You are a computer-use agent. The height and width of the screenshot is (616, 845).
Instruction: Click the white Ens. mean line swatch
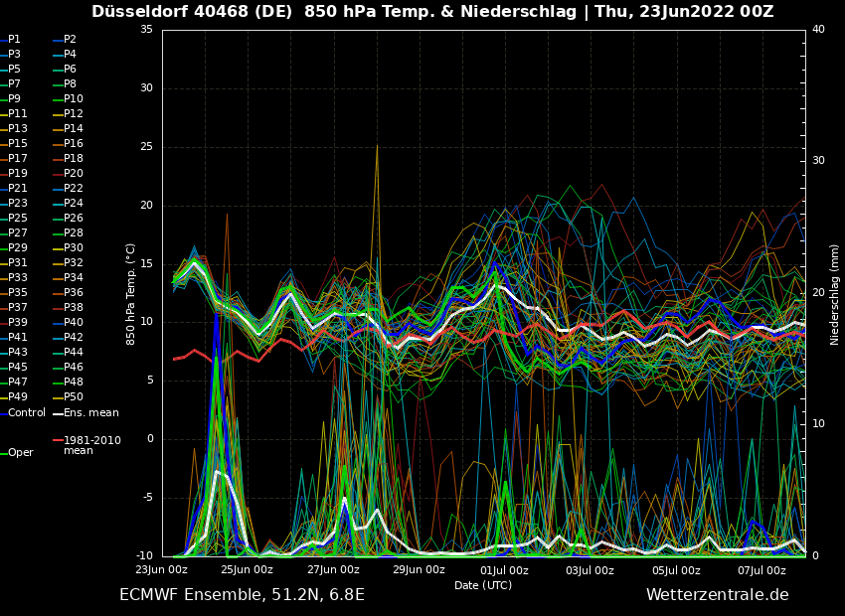pyautogui.click(x=58, y=413)
